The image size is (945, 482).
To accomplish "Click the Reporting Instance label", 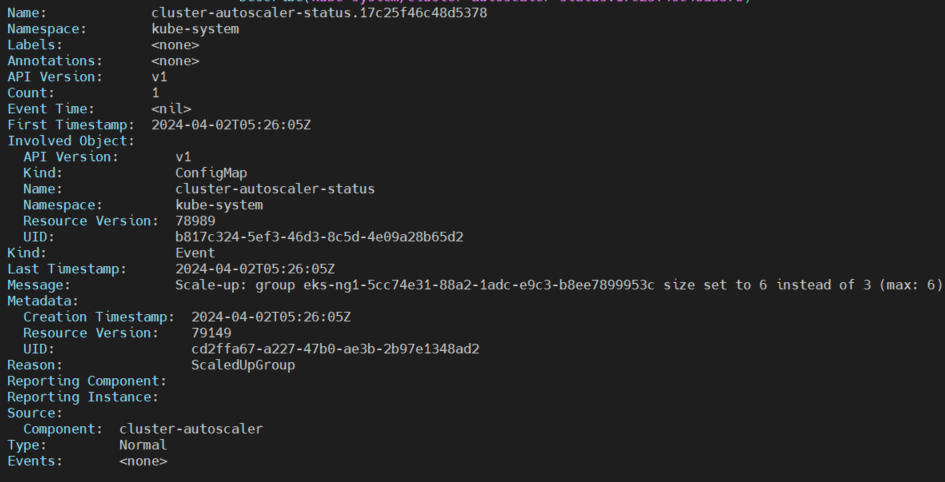I will [82, 397].
